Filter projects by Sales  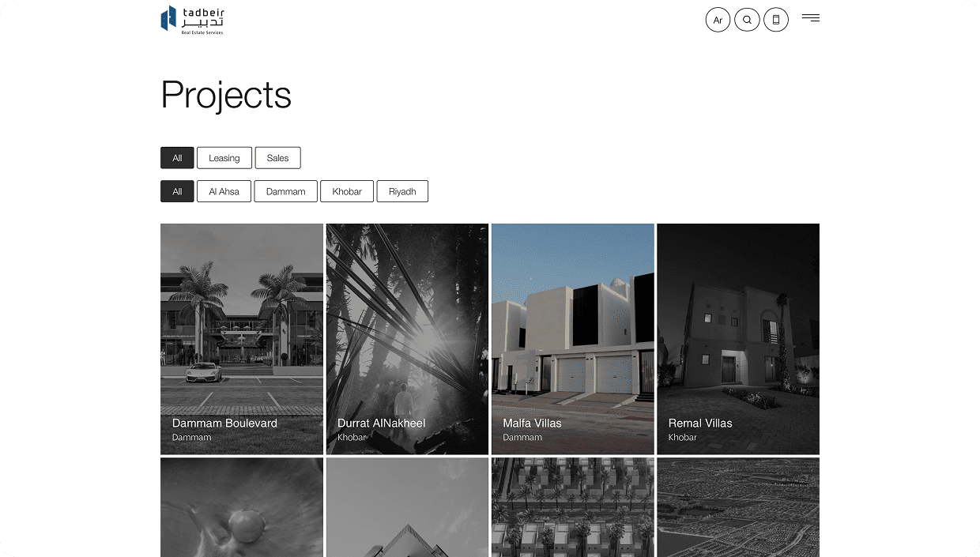point(277,158)
